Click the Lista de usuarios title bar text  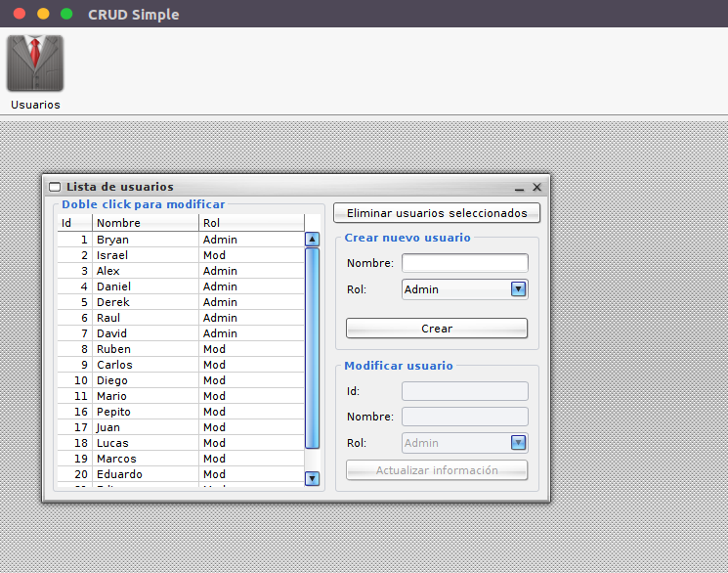pos(120,187)
